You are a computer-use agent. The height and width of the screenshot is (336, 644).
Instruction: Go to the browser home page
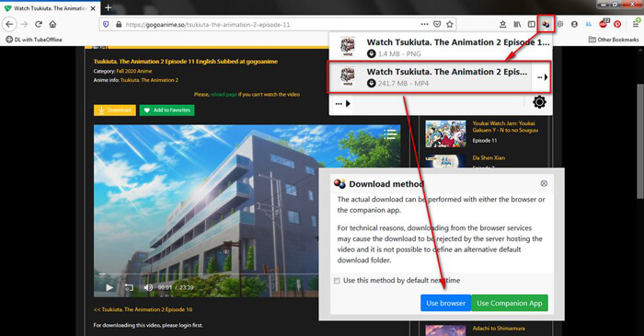click(x=52, y=24)
